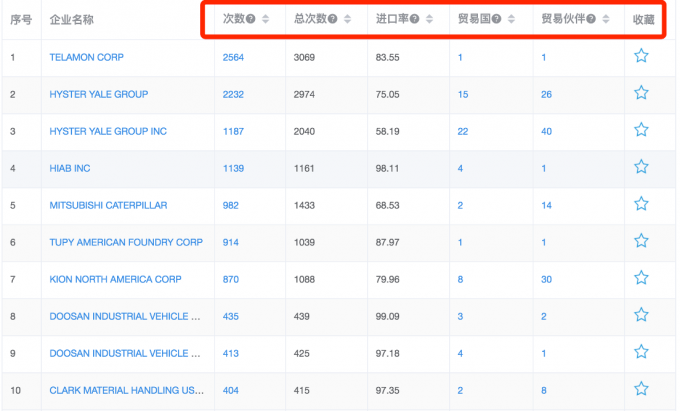Viewport: 680px width, 411px height.
Task: Open HYSTER YALE GROUP INC link
Action: 108,131
